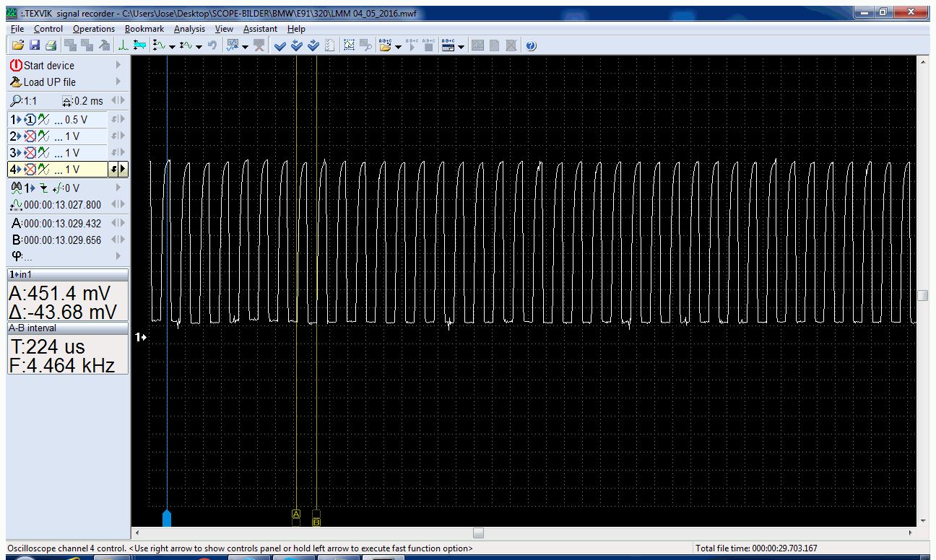Toggle channel 1 input state icon
Screen dimensions: 936x560
click(30, 119)
